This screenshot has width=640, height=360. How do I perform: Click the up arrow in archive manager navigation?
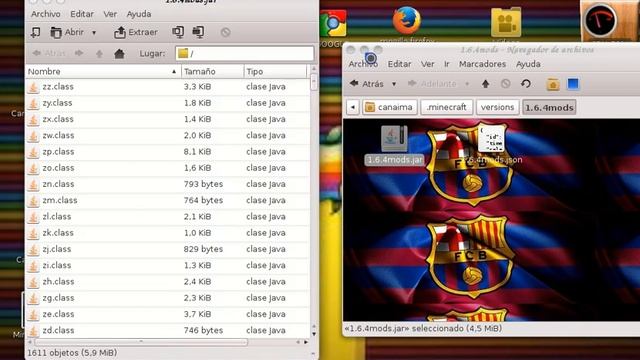[99, 53]
